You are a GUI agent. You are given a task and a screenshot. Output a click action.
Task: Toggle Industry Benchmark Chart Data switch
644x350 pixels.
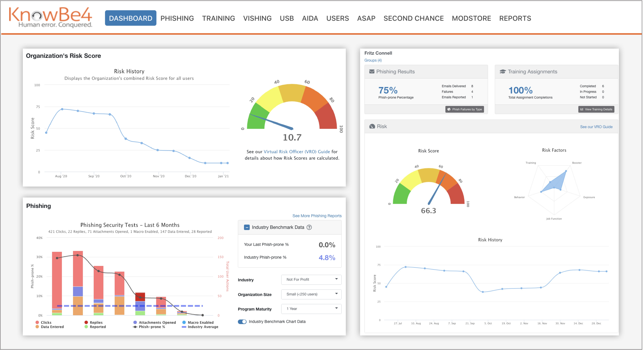(242, 321)
